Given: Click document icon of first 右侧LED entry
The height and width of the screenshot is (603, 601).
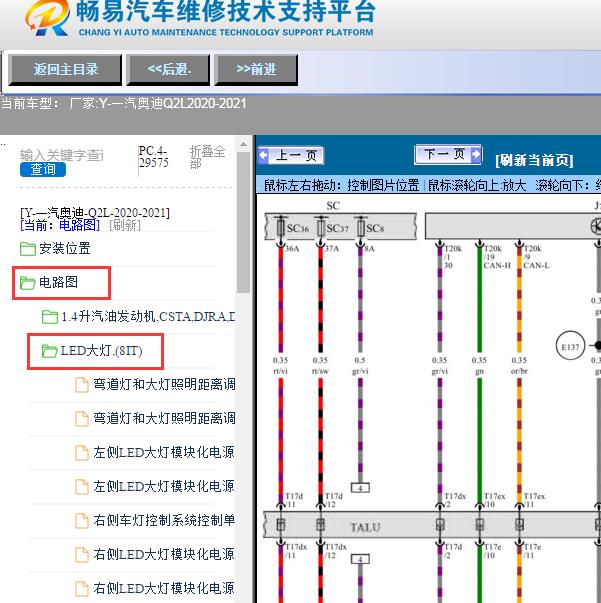Looking at the screenshot, I should (x=82, y=555).
